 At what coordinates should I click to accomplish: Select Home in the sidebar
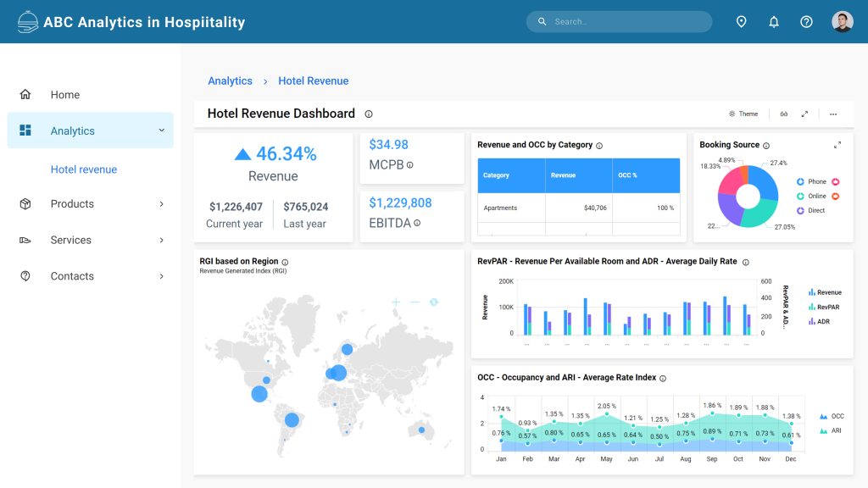coord(65,94)
